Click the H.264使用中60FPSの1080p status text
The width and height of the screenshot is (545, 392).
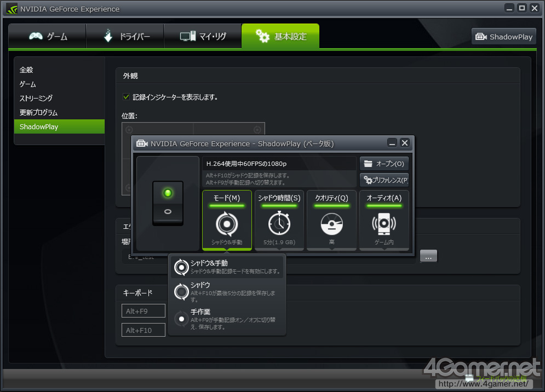tap(246, 164)
